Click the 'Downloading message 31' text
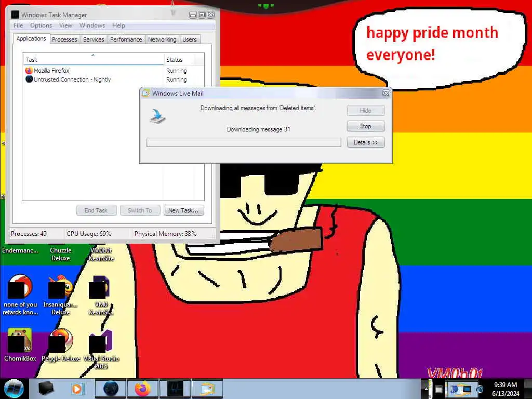 pos(259,129)
